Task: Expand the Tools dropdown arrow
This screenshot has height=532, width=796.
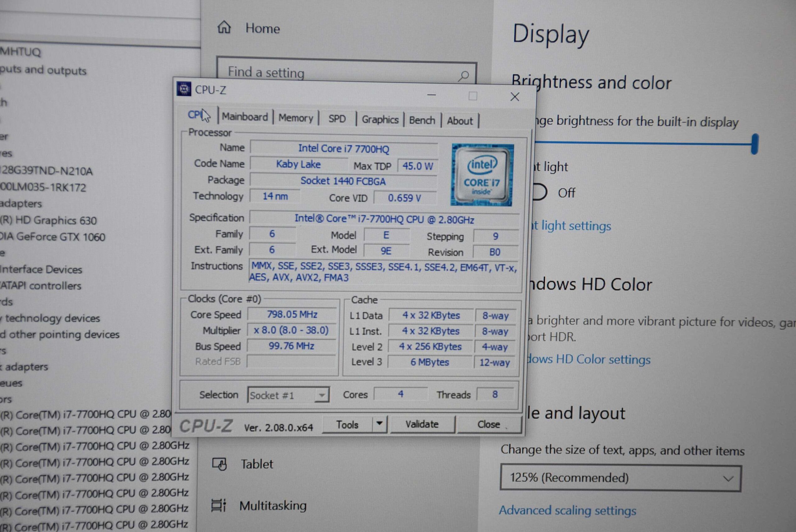Action: [x=379, y=424]
